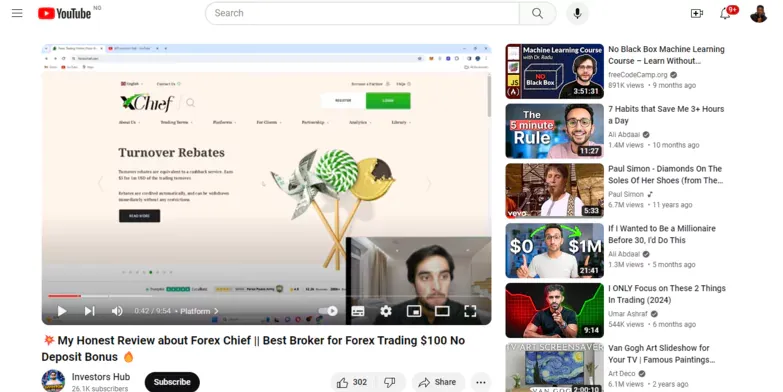The height and width of the screenshot is (392, 783).
Task: Open 7 Habits that Save Me thumbnail
Action: (x=554, y=131)
